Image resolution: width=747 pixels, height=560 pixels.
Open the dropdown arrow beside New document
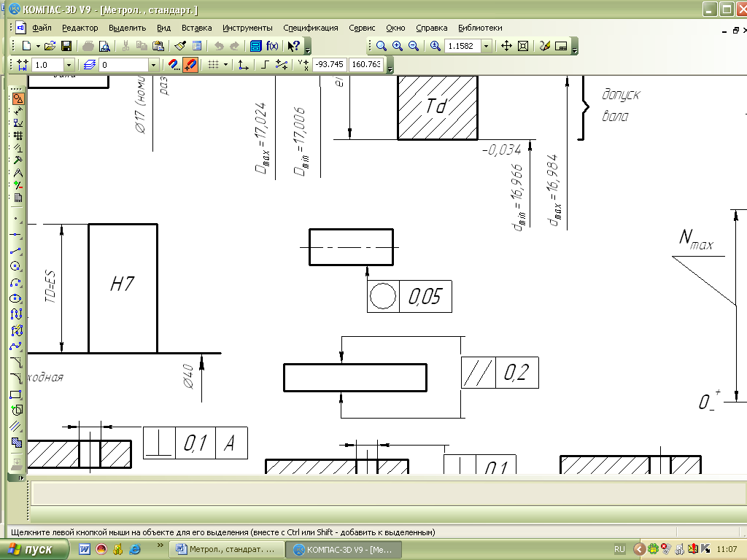(38, 46)
